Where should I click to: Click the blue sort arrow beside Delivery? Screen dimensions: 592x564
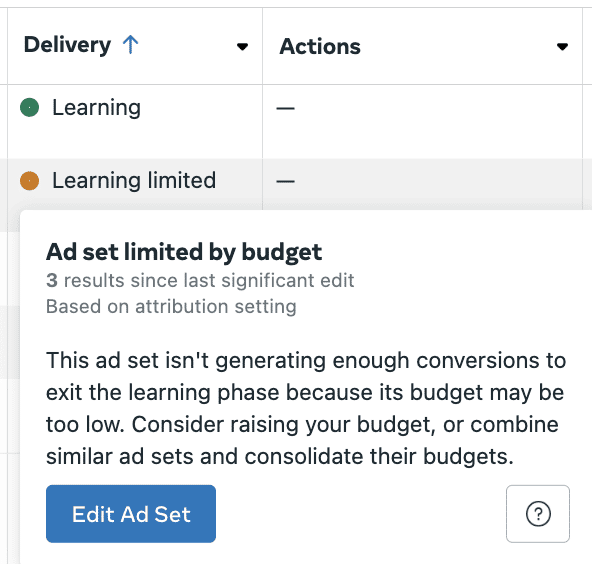(130, 45)
